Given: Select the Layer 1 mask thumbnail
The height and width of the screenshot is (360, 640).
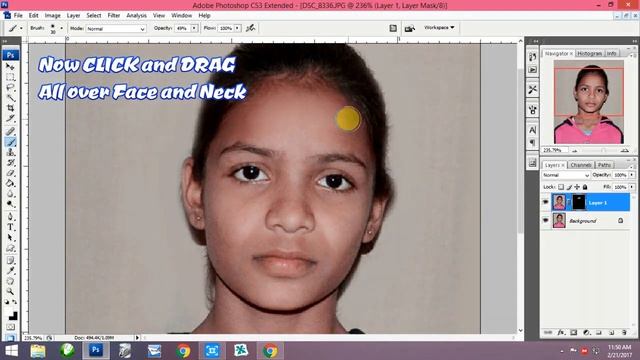Looking at the screenshot, I should [x=578, y=202].
